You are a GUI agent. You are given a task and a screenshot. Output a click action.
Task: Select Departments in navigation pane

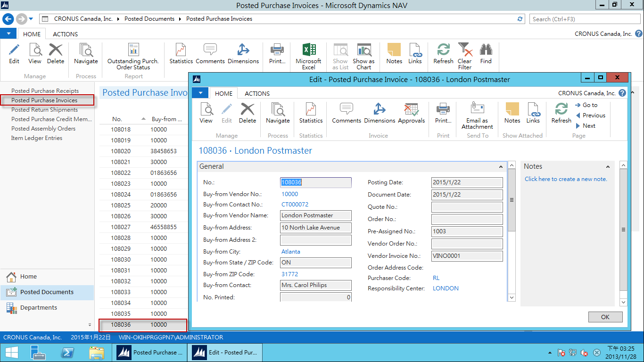coord(47,308)
